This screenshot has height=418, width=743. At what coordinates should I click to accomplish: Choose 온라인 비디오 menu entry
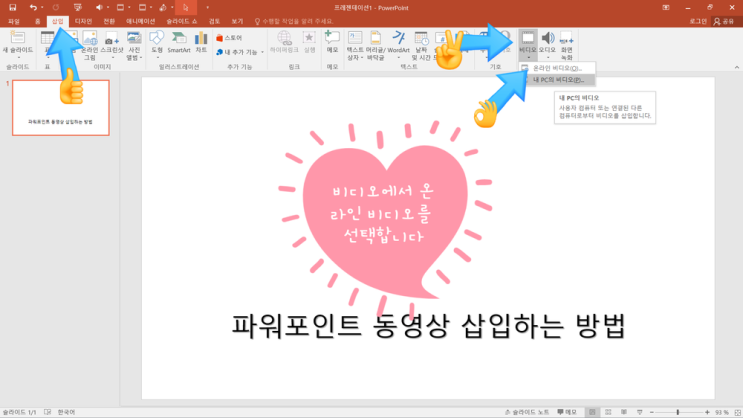(557, 68)
